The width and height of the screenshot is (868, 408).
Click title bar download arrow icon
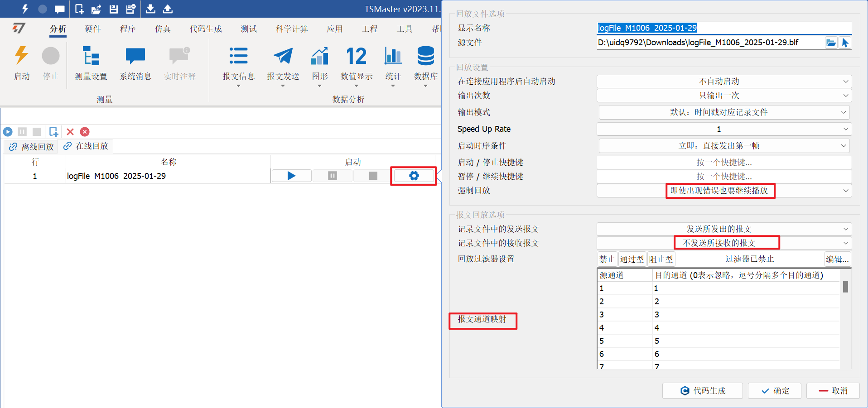[x=150, y=9]
